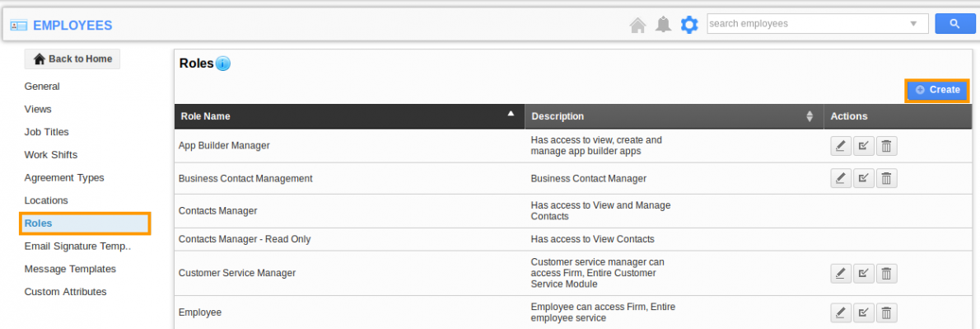The image size is (980, 329).
Task: Edit the Customer Service Manager role
Action: coord(841,273)
